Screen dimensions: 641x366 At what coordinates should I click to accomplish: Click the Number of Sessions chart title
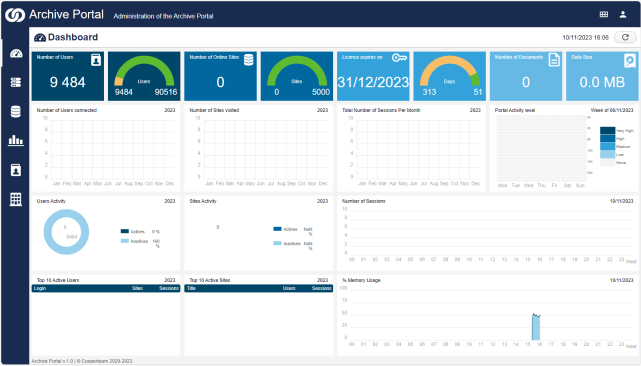(363, 201)
